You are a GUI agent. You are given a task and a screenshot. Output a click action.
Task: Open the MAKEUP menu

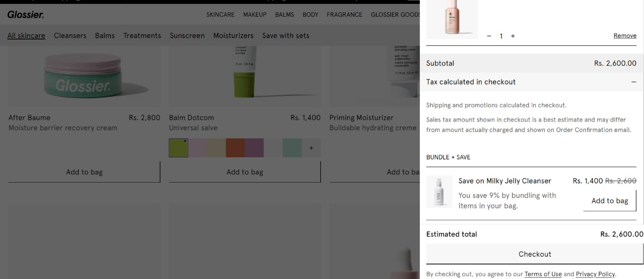255,15
